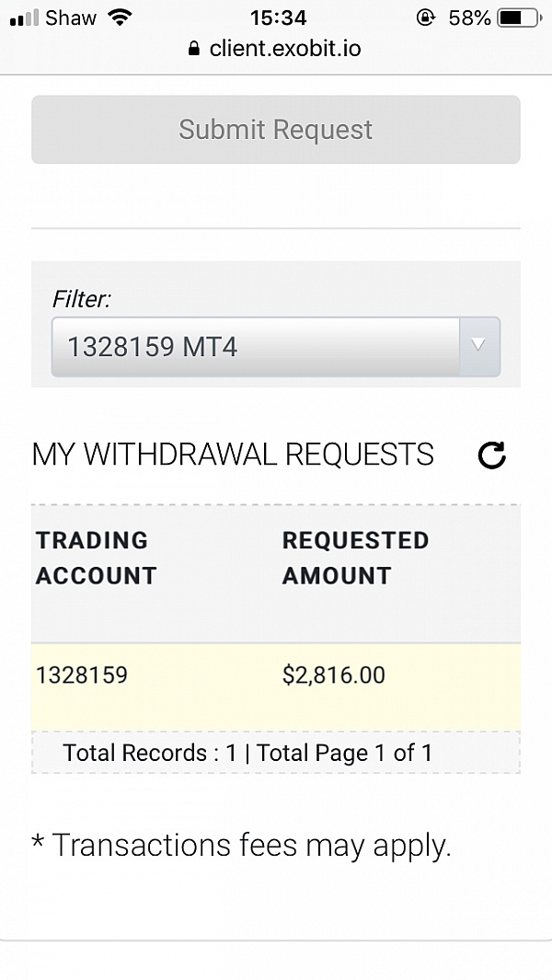Open the Filter dropdown arrow

click(x=478, y=346)
